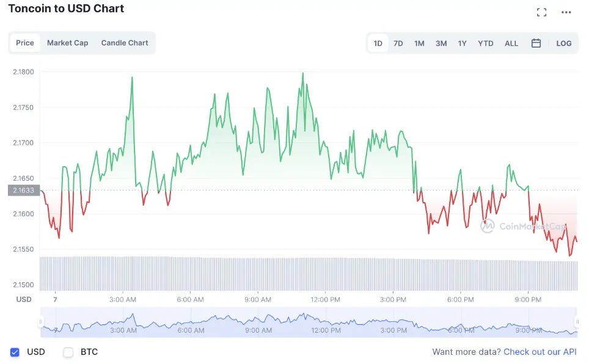Select the ALL time range
This screenshot has width=589, height=364.
click(511, 43)
